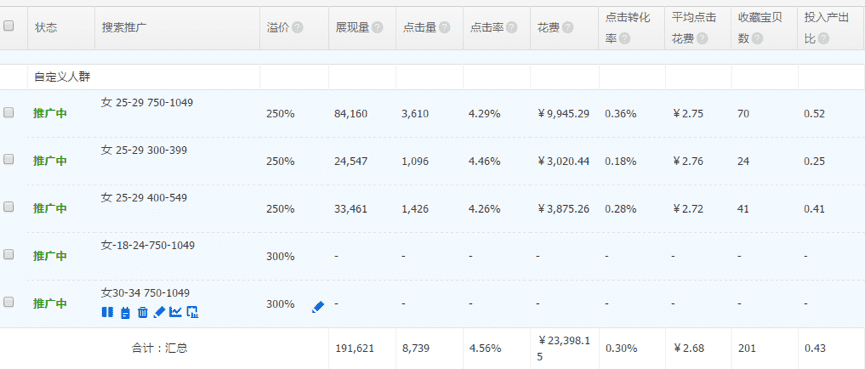
Task: Select impressions value 33,461
Action: click(x=351, y=209)
